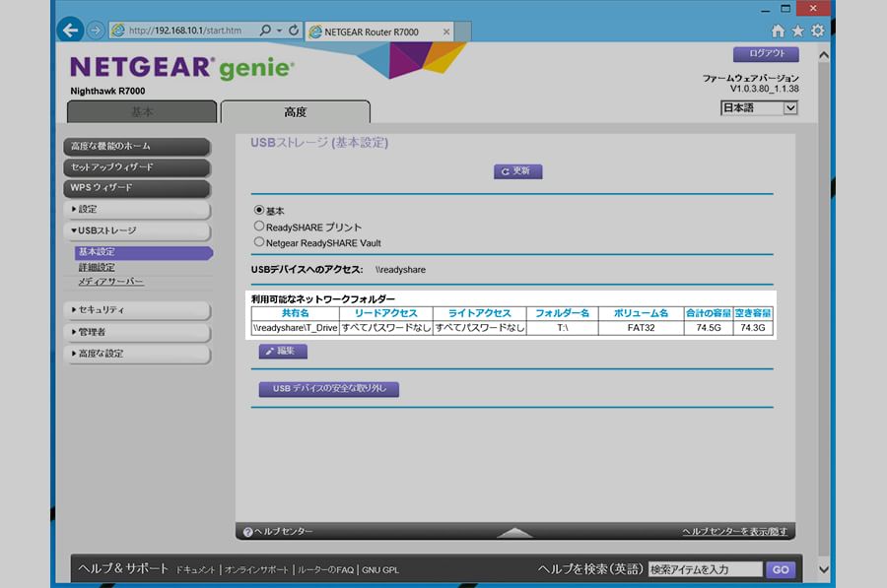Click the help search input field
This screenshot has height=588, width=887.
pyautogui.click(x=705, y=569)
